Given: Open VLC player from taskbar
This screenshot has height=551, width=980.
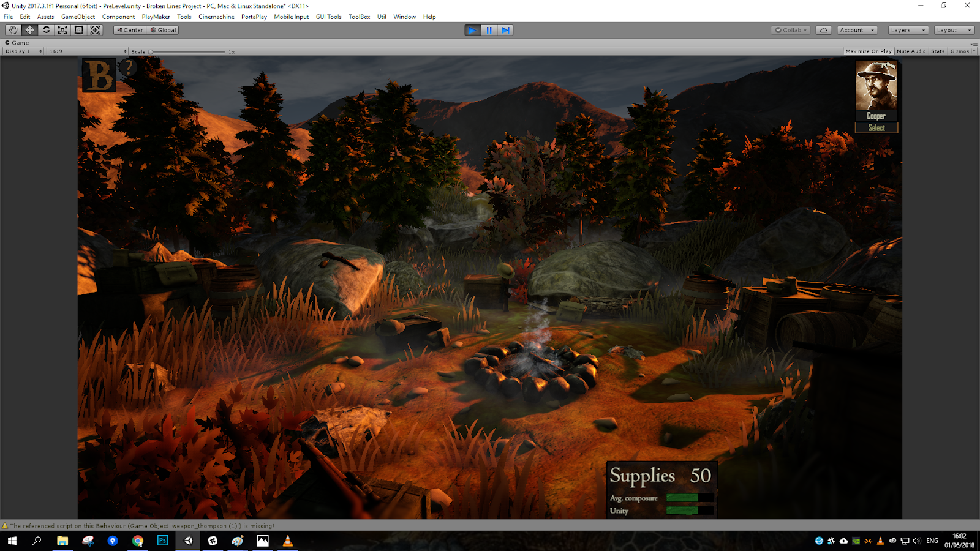Looking at the screenshot, I should click(287, 541).
